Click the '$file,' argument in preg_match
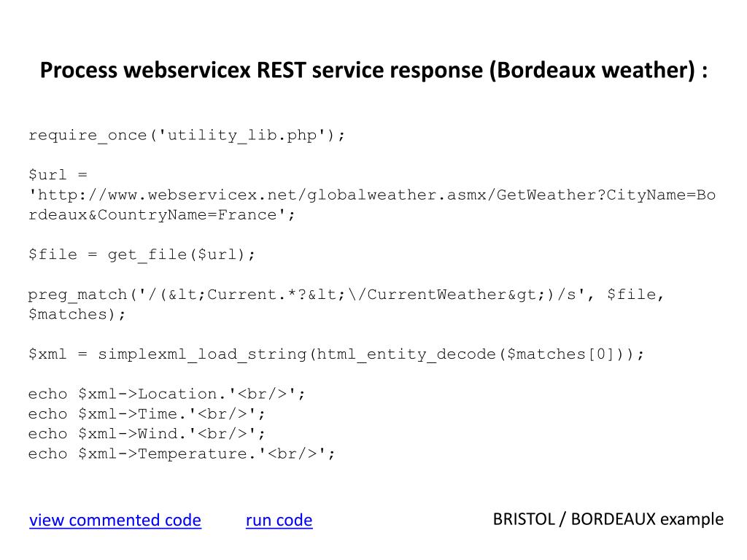 pyautogui.click(x=635, y=295)
